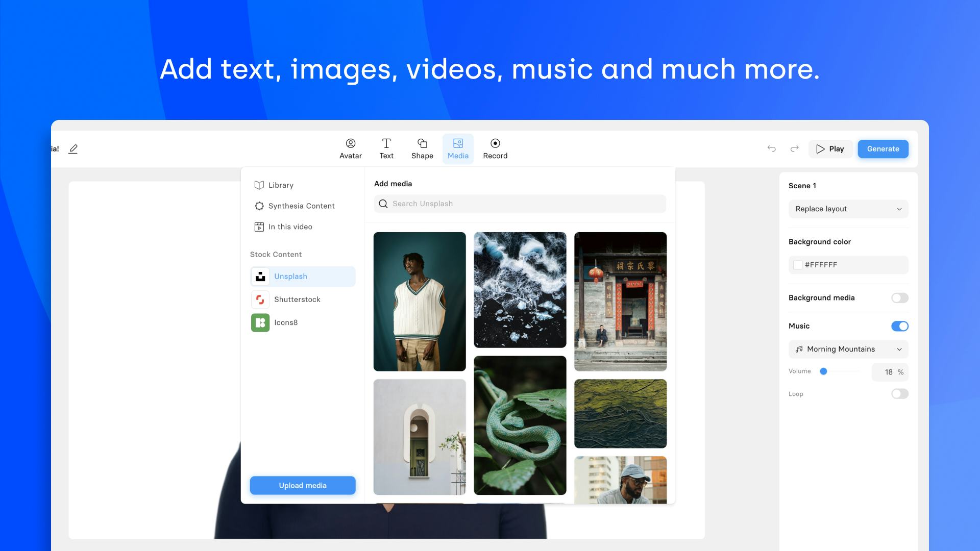Click the Upload media button

coord(303,486)
